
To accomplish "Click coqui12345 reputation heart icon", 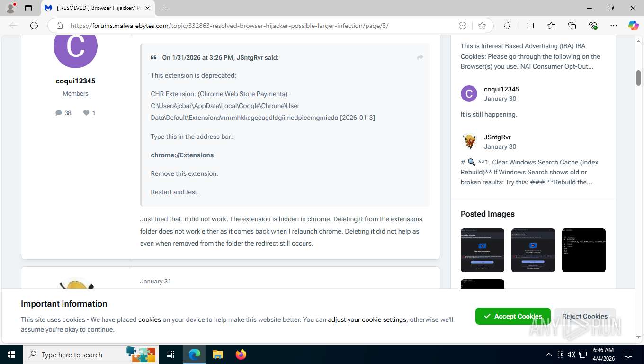I will pos(86,113).
